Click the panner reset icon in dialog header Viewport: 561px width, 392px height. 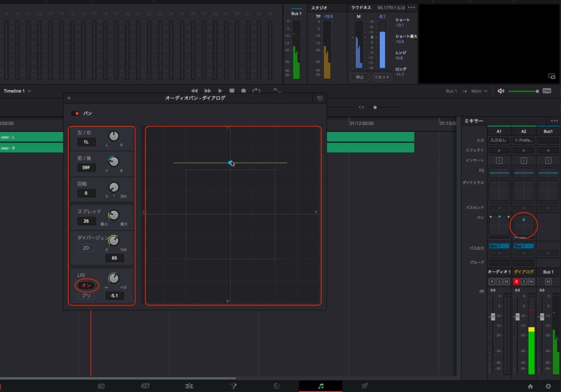click(320, 99)
